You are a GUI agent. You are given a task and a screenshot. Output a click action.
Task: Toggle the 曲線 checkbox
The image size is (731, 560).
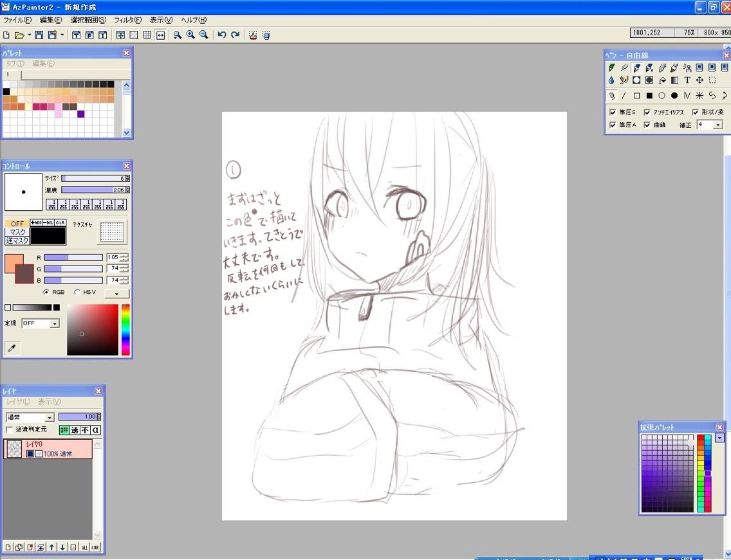[x=647, y=125]
